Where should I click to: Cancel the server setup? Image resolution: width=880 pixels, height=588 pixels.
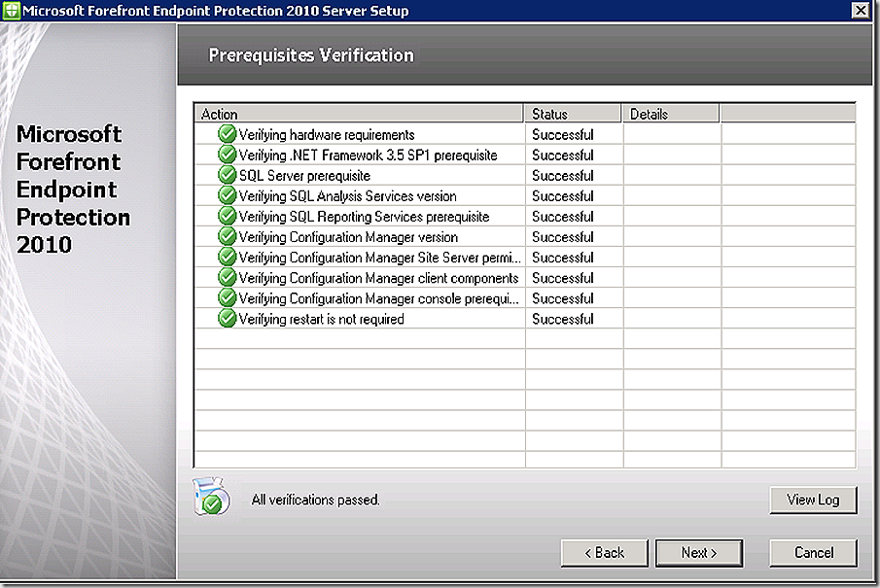813,553
